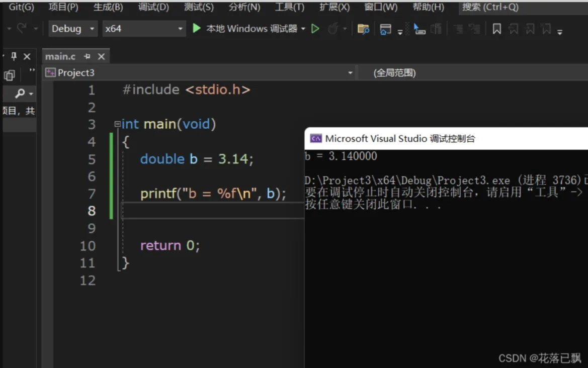Click the decrease indent toolbar icon
Image resolution: width=588 pixels, height=368 pixels.
pyautogui.click(x=458, y=29)
